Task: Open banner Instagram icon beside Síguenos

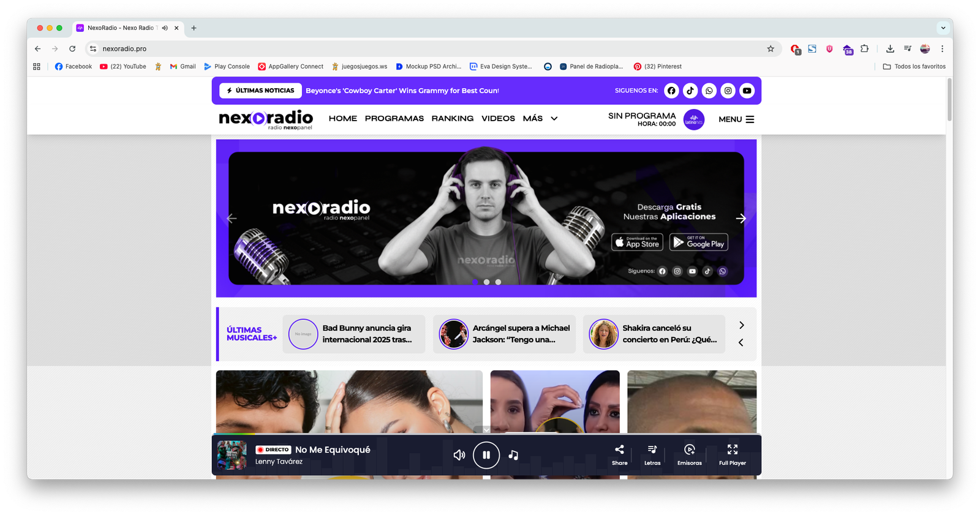Action: coord(677,271)
